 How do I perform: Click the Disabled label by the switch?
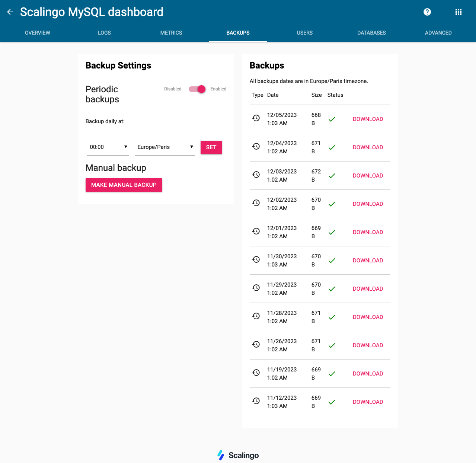[x=173, y=89]
